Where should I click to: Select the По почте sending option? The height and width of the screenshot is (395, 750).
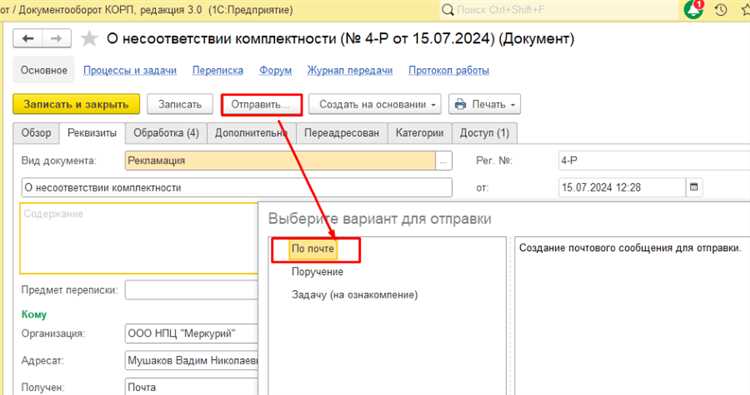coord(313,249)
